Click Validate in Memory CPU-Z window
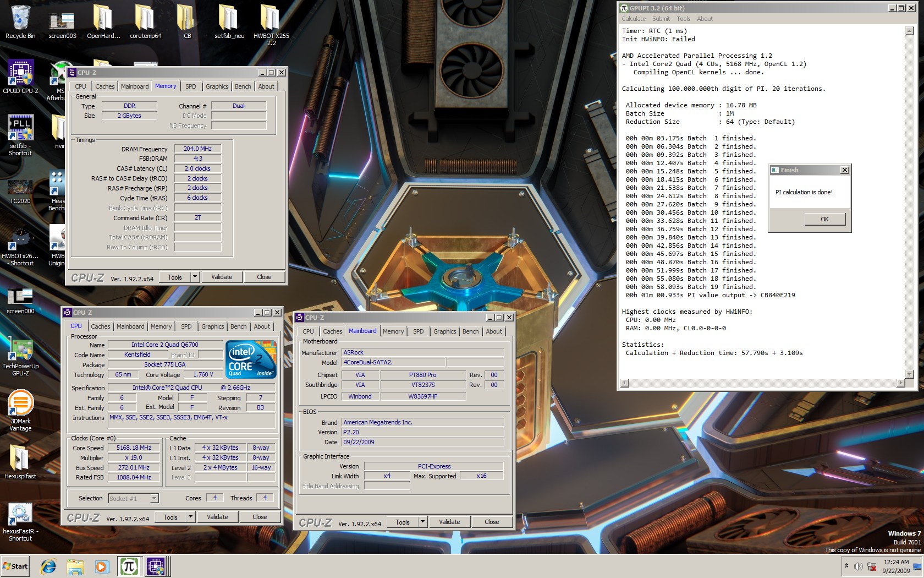 222,277
